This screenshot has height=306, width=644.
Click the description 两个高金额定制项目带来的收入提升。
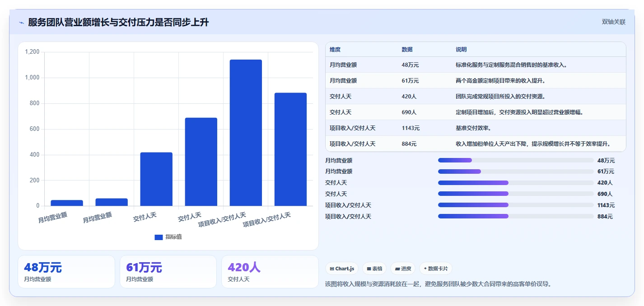tap(502, 81)
